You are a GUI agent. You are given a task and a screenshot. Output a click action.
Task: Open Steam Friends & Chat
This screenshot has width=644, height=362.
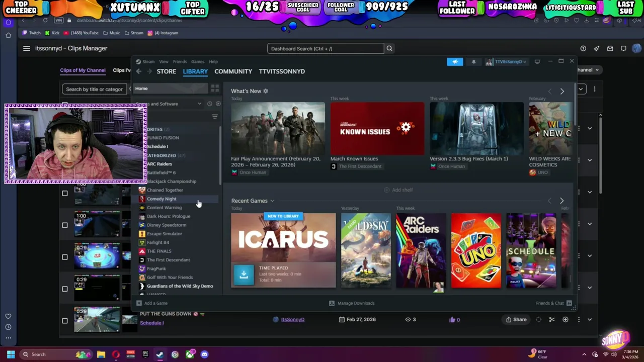pos(554,303)
